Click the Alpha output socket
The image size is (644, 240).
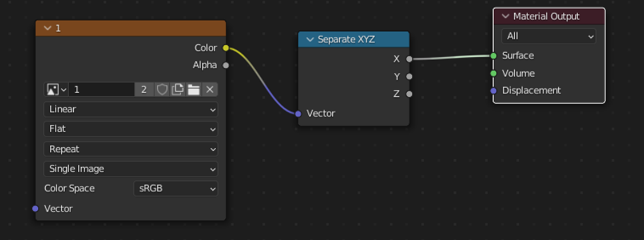tap(226, 65)
